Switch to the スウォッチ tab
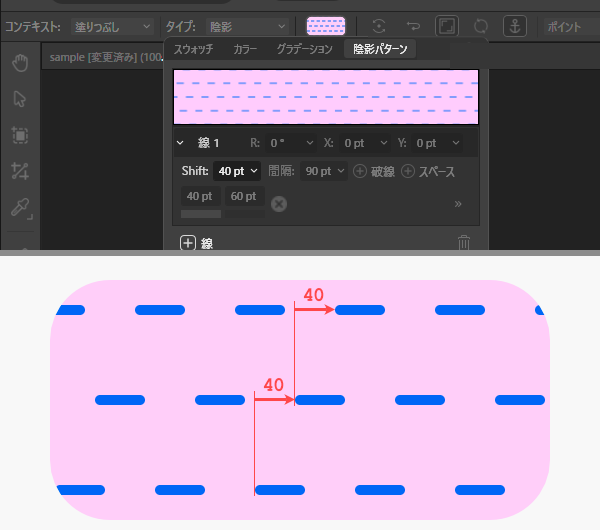 coord(194,49)
